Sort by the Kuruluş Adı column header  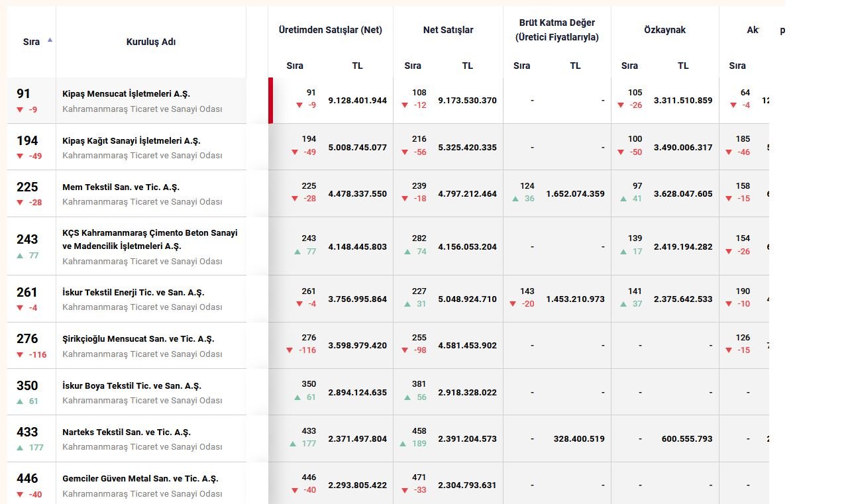click(150, 42)
